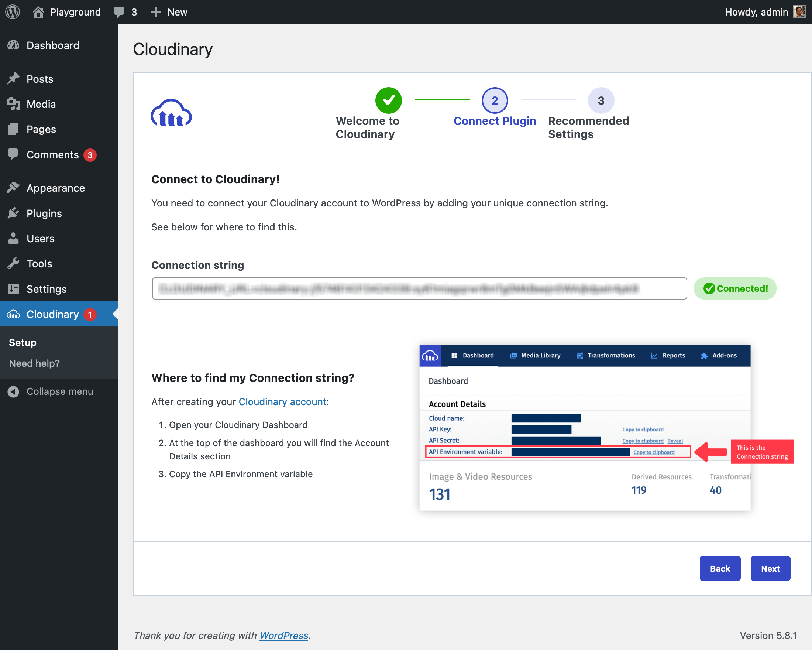Open Posts via the pushpin icon

tap(14, 79)
